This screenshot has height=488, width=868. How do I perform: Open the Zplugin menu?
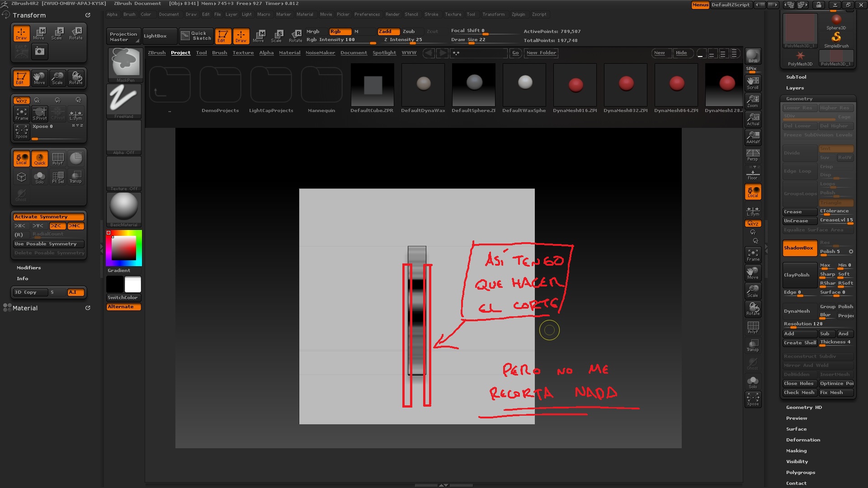click(518, 14)
